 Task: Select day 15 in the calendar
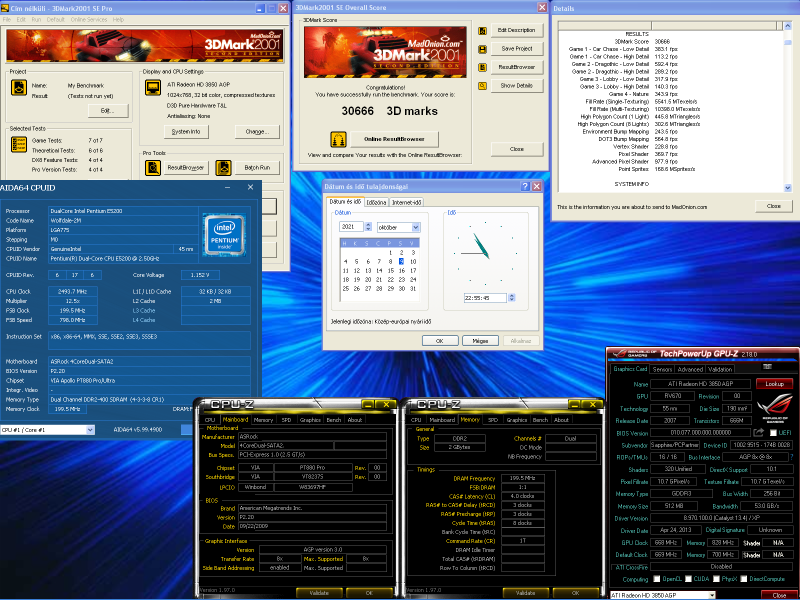(390, 271)
